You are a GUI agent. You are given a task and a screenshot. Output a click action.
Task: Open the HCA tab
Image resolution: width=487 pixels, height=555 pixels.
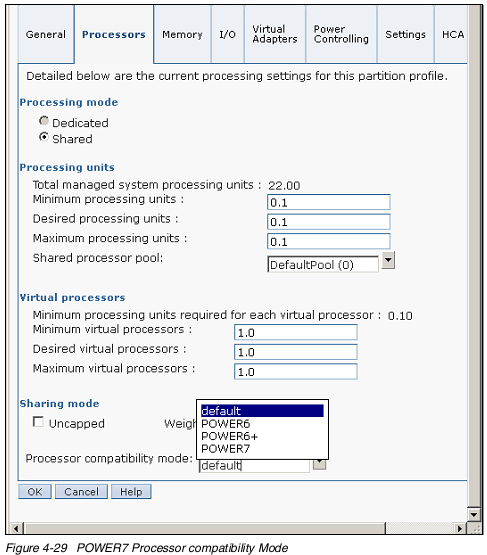pyautogui.click(x=451, y=35)
